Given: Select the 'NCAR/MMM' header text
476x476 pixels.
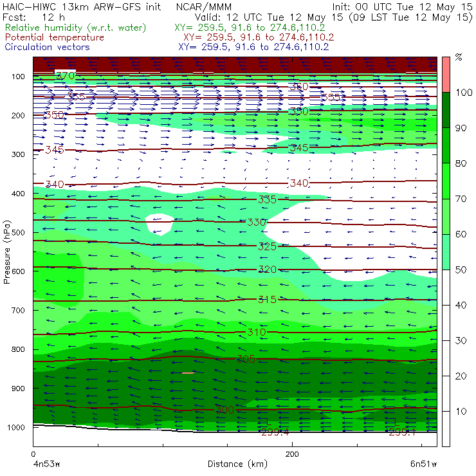Looking at the screenshot, I should tap(204, 7).
